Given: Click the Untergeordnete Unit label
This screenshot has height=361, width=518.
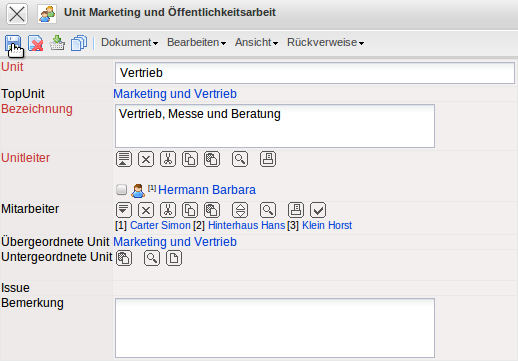Looking at the screenshot, I should 57,257.
